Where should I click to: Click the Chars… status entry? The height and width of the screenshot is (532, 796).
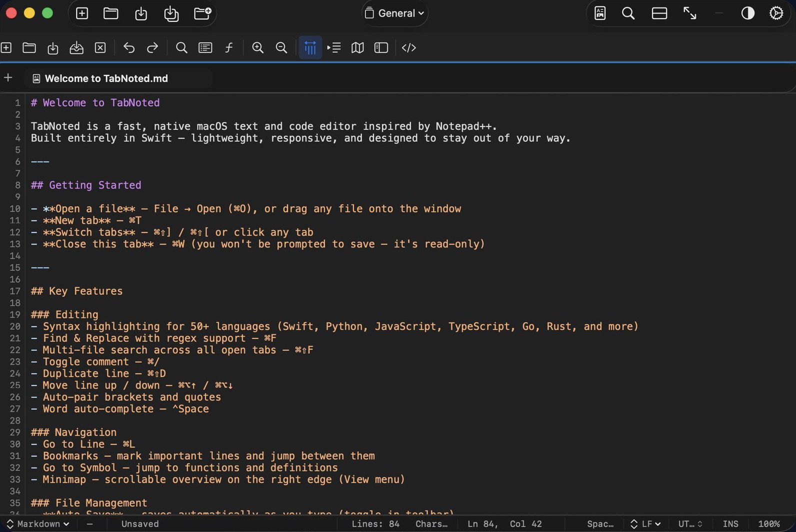(431, 523)
